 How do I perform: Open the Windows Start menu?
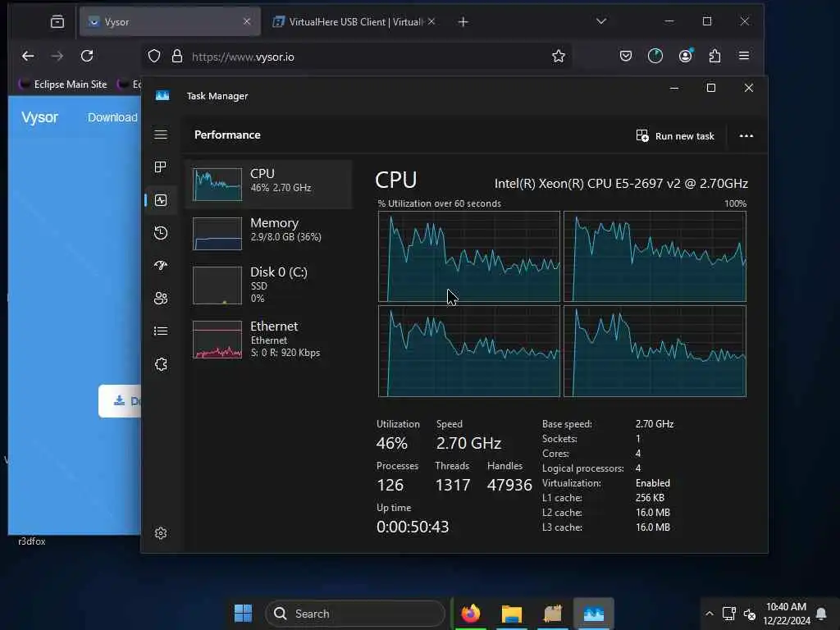243,614
